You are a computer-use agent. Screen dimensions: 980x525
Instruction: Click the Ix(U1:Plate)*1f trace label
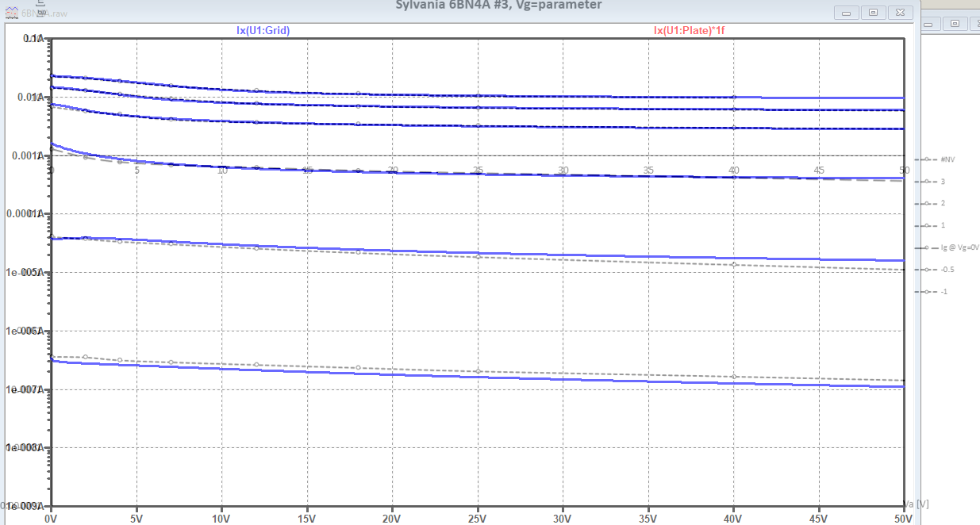(x=688, y=30)
